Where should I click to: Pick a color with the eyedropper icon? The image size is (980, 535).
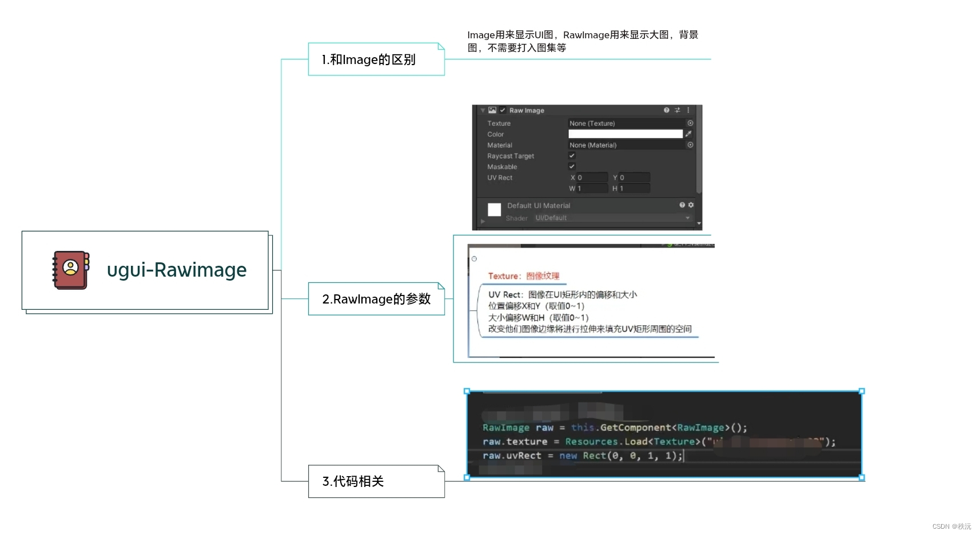pyautogui.click(x=688, y=134)
